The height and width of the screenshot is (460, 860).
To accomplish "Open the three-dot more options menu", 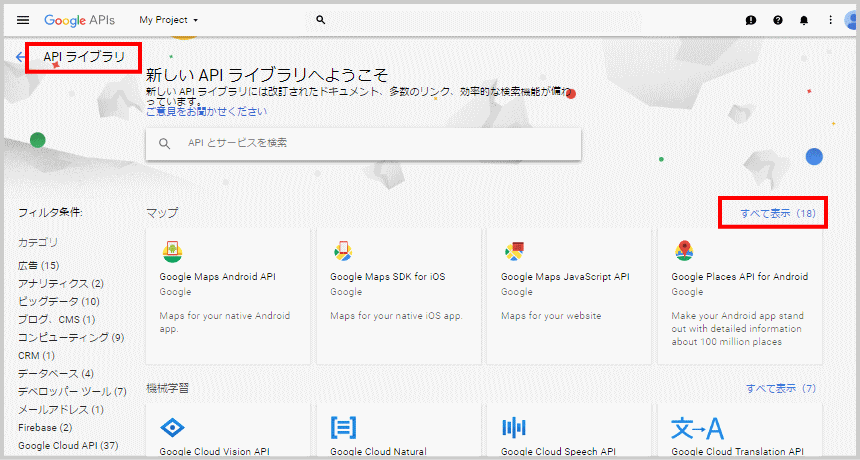I will 830,20.
